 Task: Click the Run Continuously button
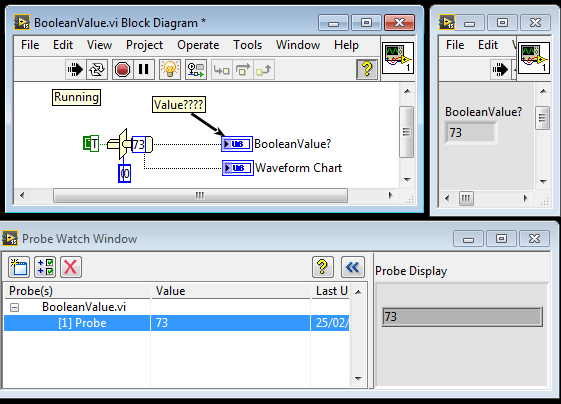(x=97, y=69)
